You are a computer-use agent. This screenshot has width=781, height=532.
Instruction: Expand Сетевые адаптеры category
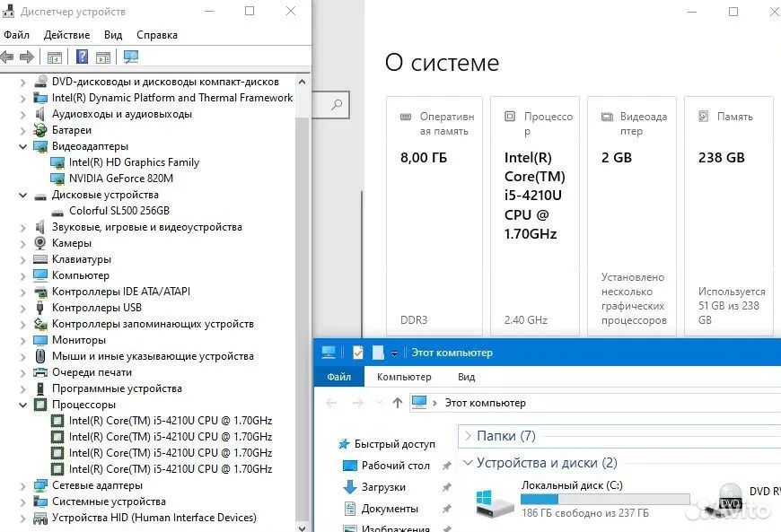point(23,485)
